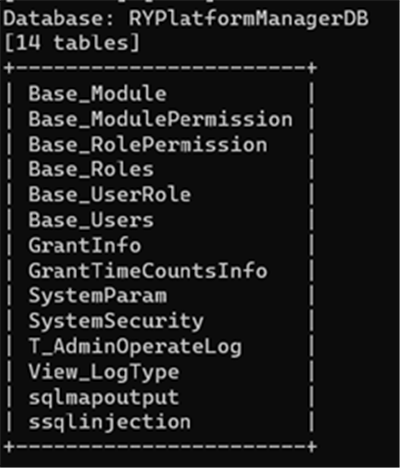The height and width of the screenshot is (468, 400).
Task: Click the GrantTimeCountsInfo table name
Action: [148, 271]
